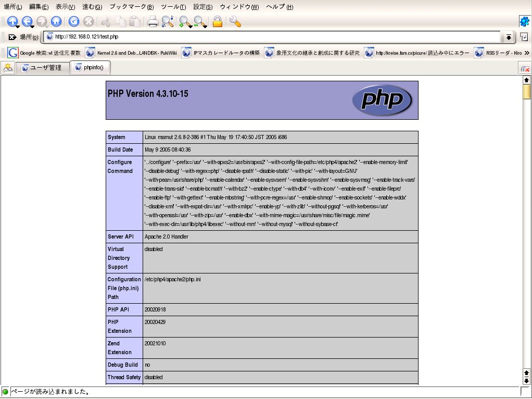Zoom in using the magnifier plus icon

(x=184, y=21)
